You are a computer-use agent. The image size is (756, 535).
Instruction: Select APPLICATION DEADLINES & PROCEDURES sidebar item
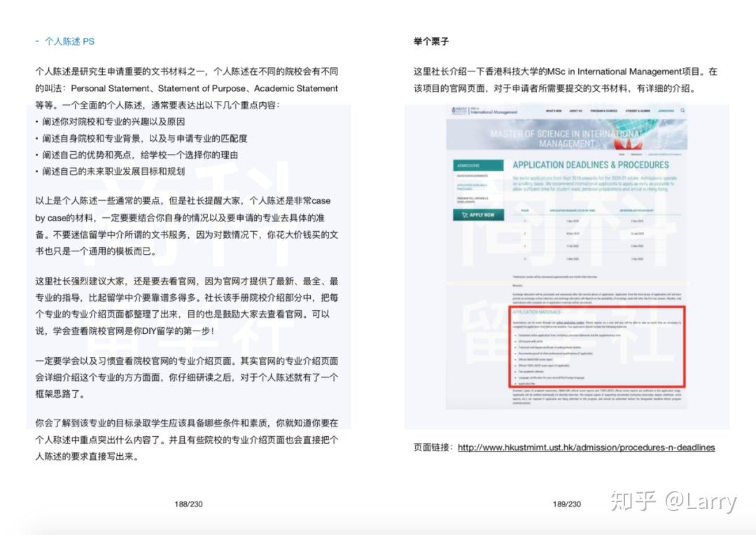(x=473, y=187)
